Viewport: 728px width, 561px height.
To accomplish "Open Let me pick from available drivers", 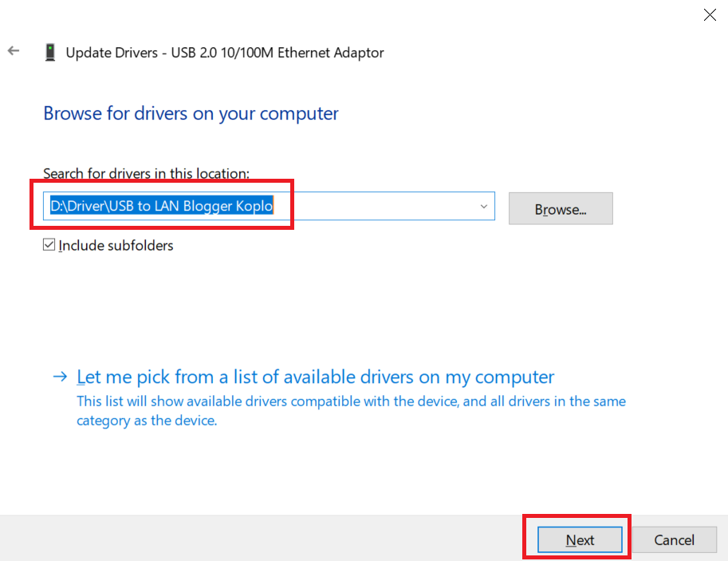I will click(316, 376).
